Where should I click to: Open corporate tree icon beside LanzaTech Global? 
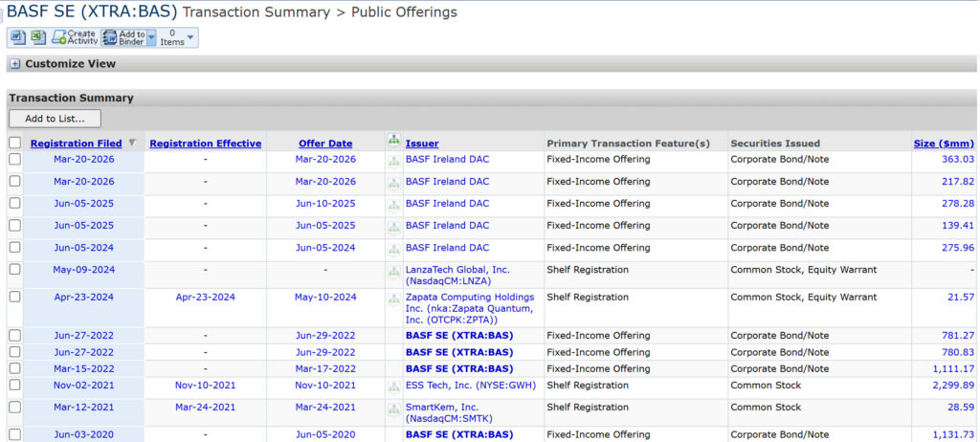[x=393, y=272]
